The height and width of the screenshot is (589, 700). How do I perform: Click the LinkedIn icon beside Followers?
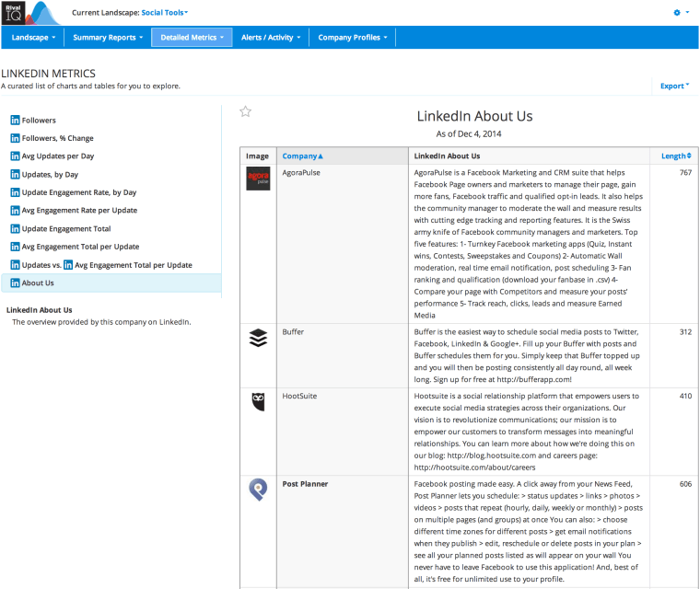(15, 120)
